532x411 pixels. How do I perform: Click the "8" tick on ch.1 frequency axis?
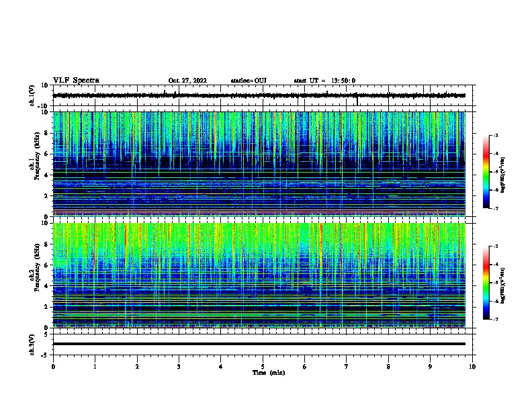[46, 133]
